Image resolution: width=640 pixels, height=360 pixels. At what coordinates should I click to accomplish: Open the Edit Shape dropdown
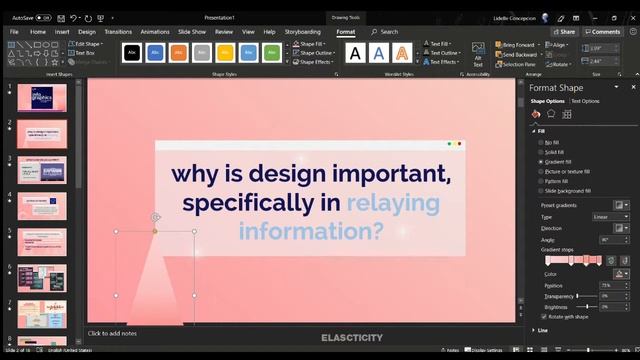pyautogui.click(x=85, y=44)
